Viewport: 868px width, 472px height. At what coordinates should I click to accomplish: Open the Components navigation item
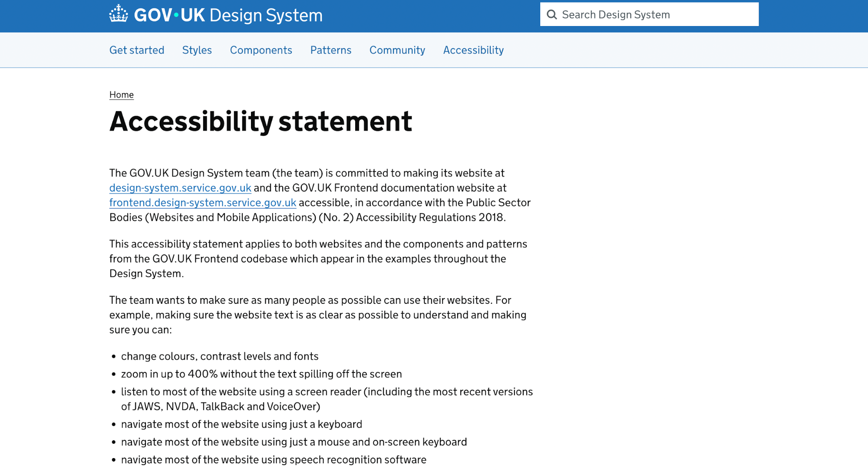pos(261,50)
